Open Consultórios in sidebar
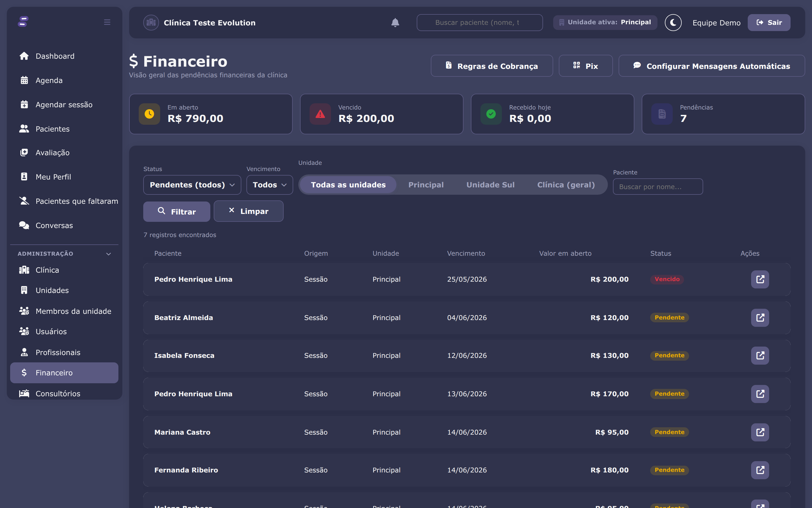The width and height of the screenshot is (812, 508). point(64,393)
